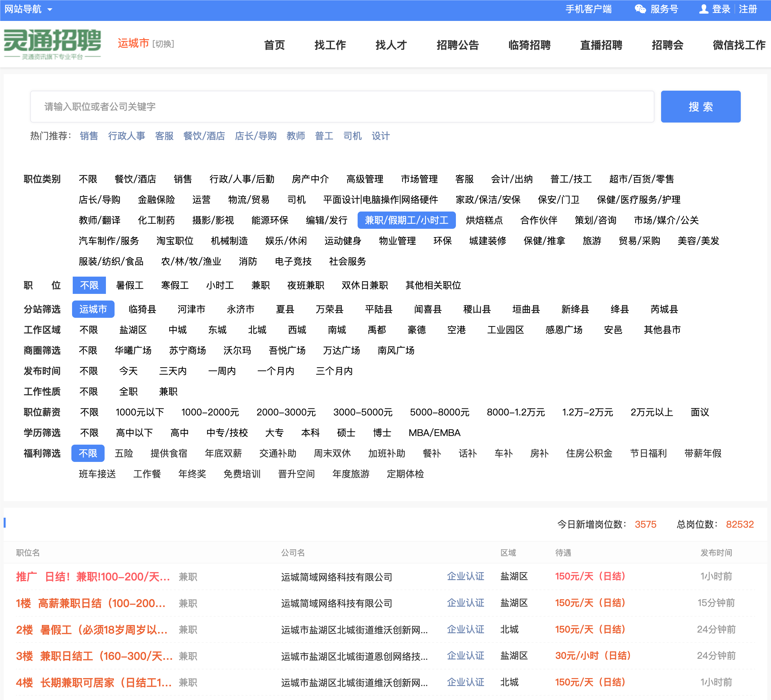The height and width of the screenshot is (700, 771).
Task: Filter salary 3000-5000元
Action: tap(363, 412)
